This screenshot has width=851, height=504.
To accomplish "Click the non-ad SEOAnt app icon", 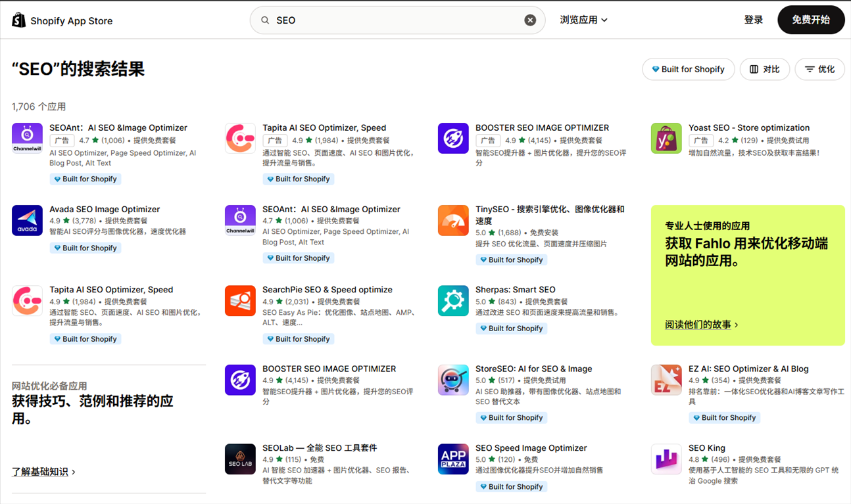I will click(240, 219).
